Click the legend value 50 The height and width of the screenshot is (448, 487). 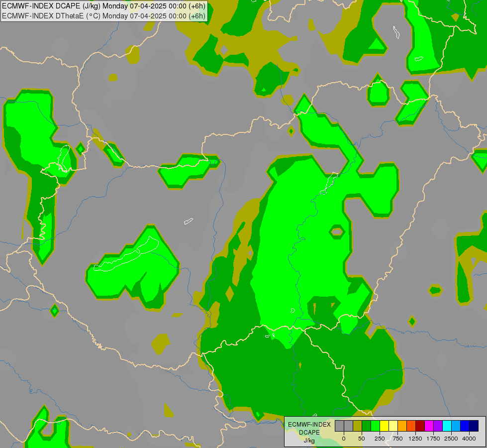(362, 439)
